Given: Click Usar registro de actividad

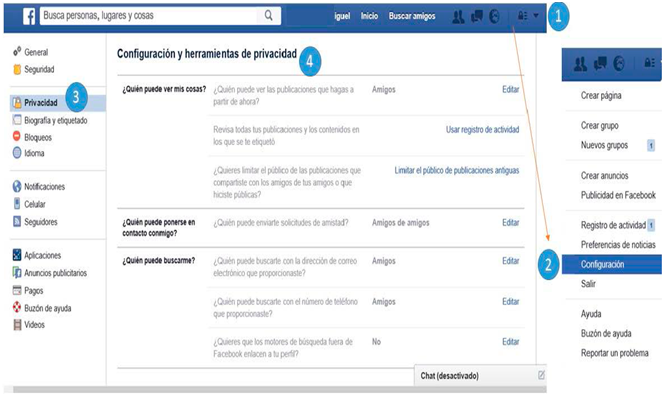Looking at the screenshot, I should tap(482, 130).
